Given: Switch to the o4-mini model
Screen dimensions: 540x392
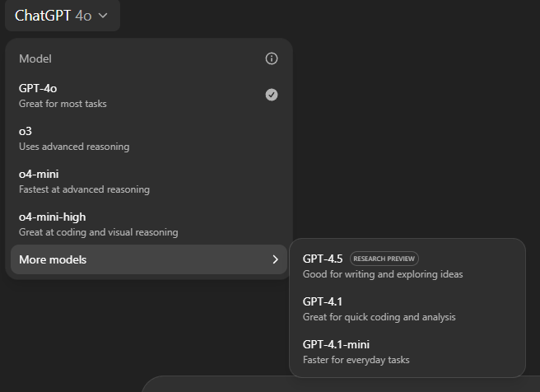Looking at the screenshot, I should [x=149, y=181].
